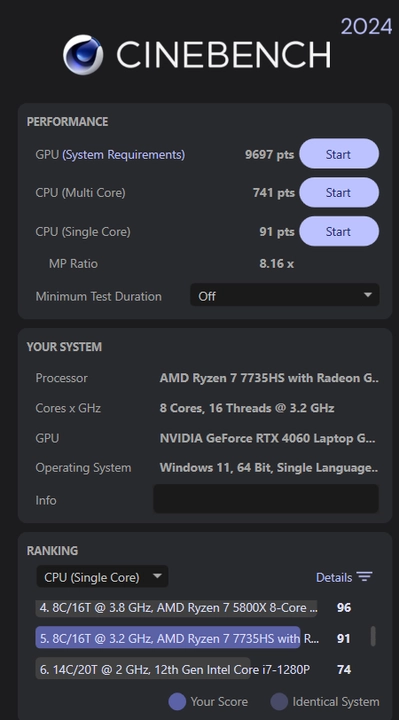
Task: Open the System Requirements link
Action: [x=124, y=154]
